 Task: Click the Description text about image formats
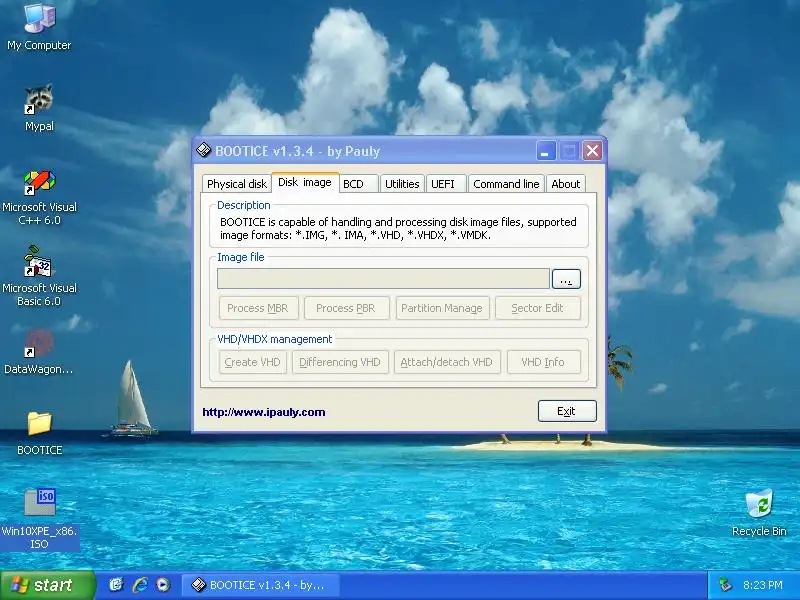tap(398, 229)
